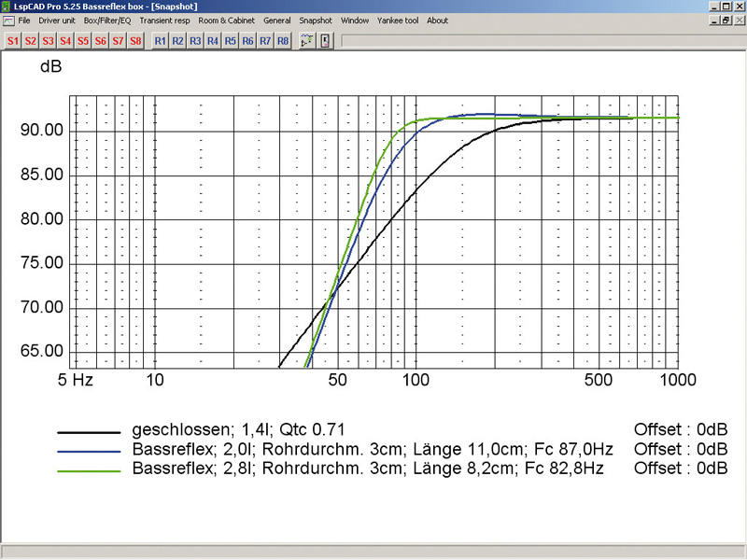
Task: Click green legend text 'Bassreflex; 2,8l'
Action: [x=194, y=469]
